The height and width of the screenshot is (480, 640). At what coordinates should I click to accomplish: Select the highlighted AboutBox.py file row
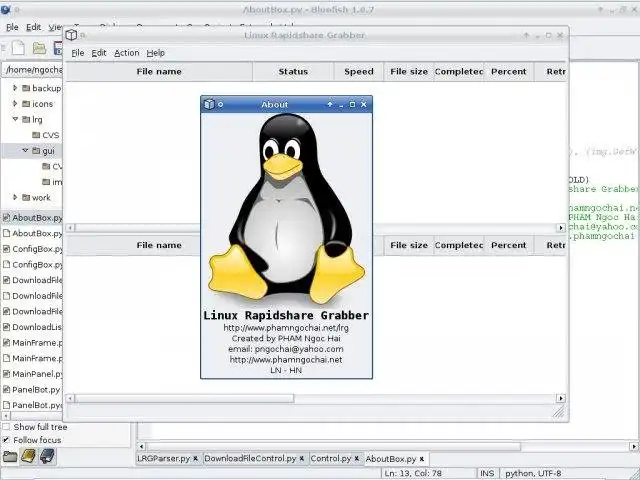(32, 218)
